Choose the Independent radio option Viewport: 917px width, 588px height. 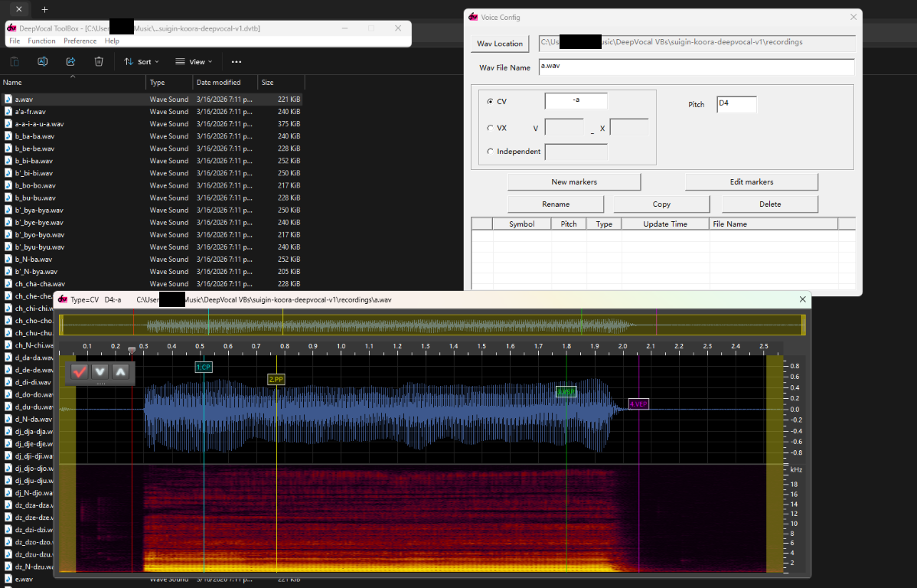pyautogui.click(x=490, y=152)
